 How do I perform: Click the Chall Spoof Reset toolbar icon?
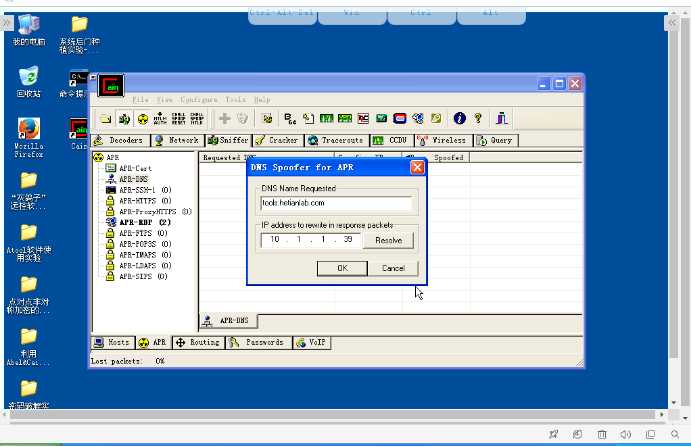click(x=178, y=119)
